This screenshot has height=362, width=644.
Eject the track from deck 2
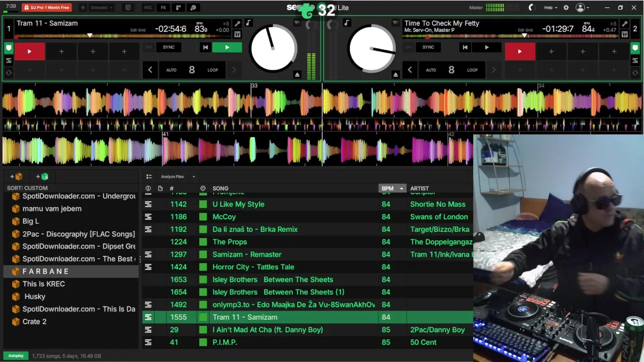pos(395,75)
